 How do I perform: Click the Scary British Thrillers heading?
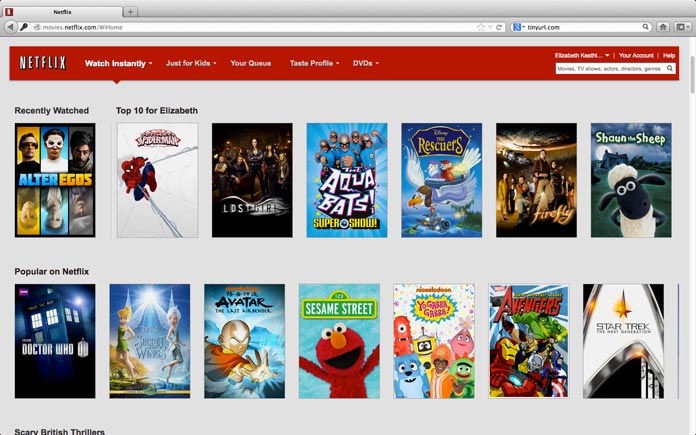[59, 431]
